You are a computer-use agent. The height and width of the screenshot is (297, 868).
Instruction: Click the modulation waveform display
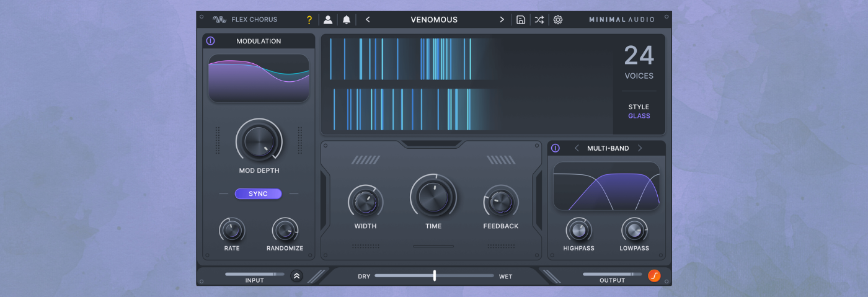coord(259,78)
